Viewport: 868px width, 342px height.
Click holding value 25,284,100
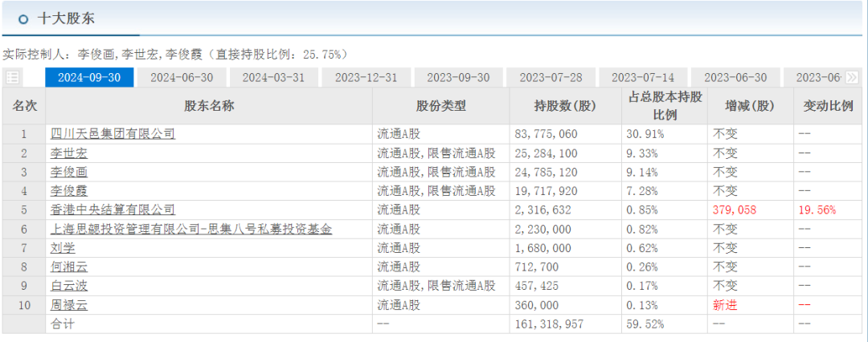pyautogui.click(x=546, y=153)
